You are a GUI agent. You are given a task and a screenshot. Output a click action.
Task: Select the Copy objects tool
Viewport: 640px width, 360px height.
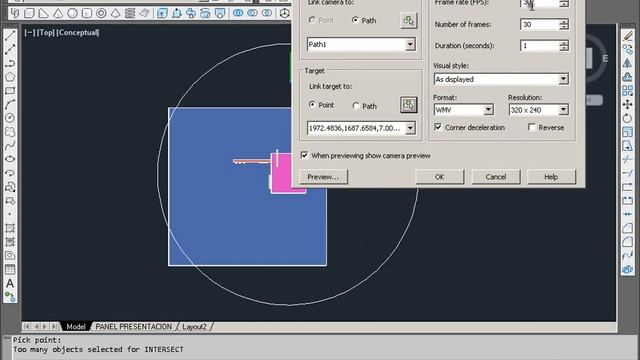(x=627, y=49)
